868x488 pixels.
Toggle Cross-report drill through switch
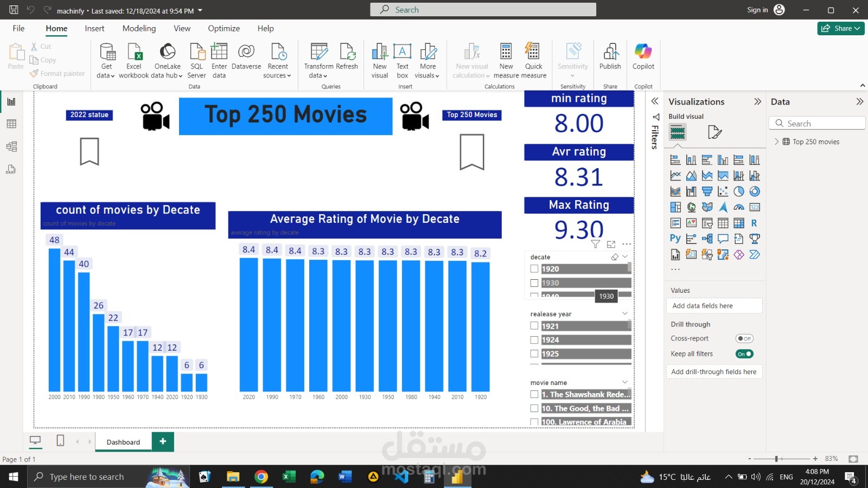pos(744,338)
